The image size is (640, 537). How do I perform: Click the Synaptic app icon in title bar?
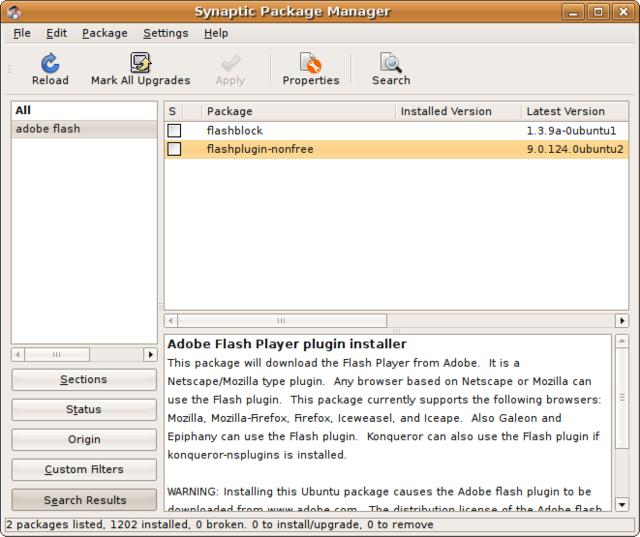point(14,11)
